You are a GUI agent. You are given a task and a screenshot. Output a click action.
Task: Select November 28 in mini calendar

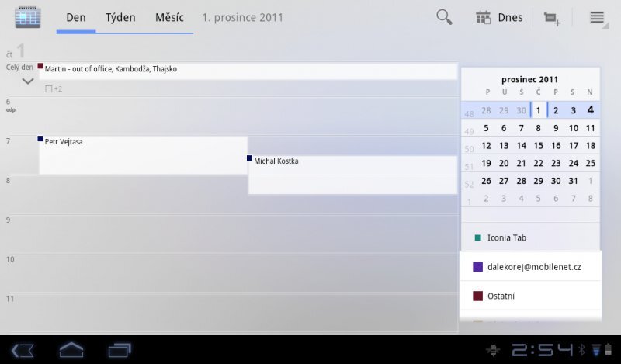[486, 110]
